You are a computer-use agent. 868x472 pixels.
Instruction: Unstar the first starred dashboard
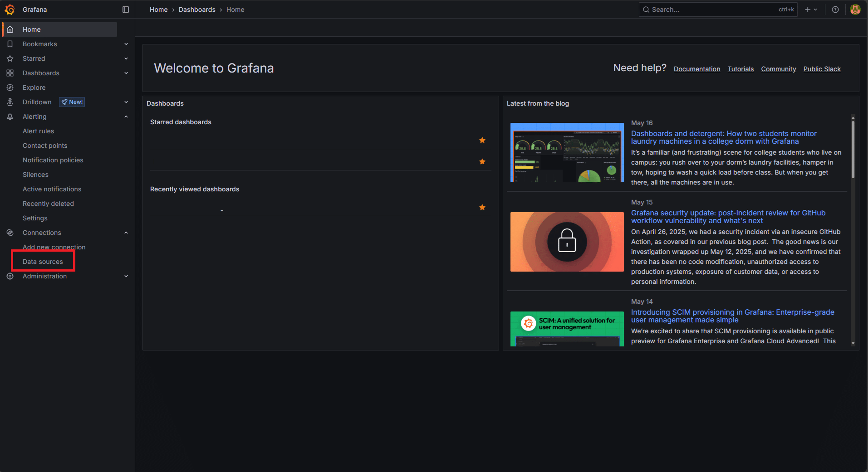pyautogui.click(x=482, y=141)
